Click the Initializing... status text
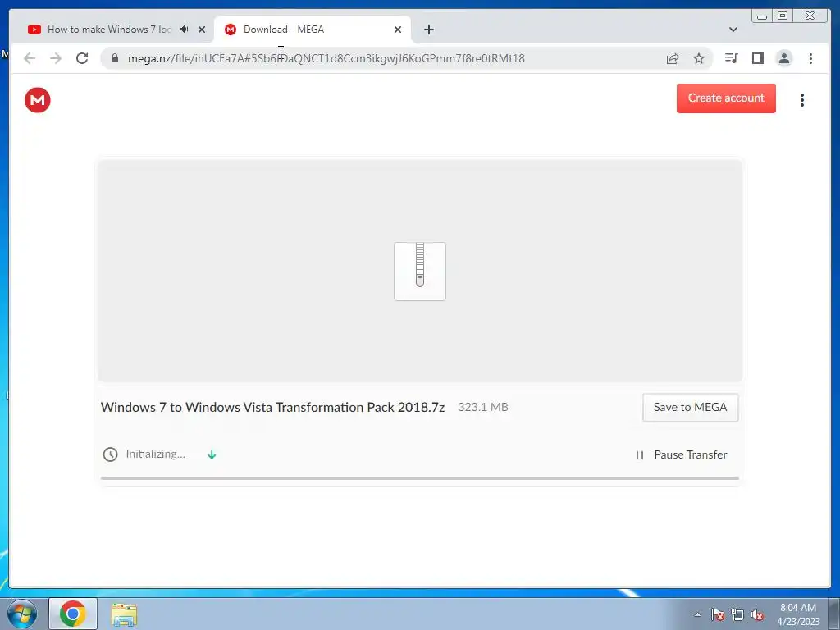 point(155,454)
